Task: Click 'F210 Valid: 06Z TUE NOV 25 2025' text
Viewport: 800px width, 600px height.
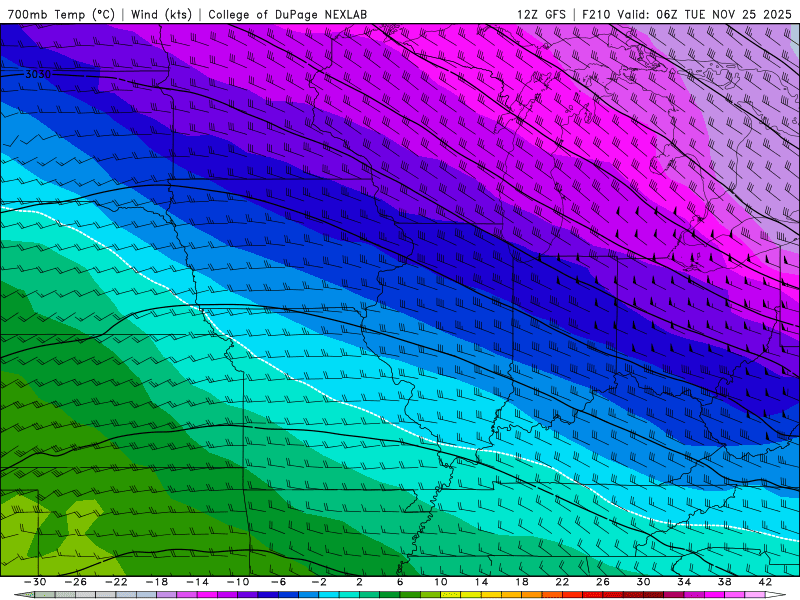Action: (687, 14)
